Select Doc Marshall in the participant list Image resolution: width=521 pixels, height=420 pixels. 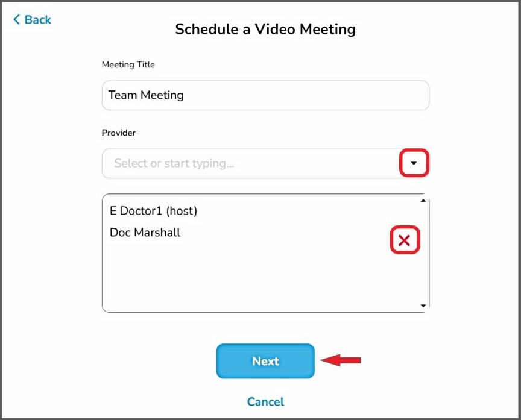point(145,232)
